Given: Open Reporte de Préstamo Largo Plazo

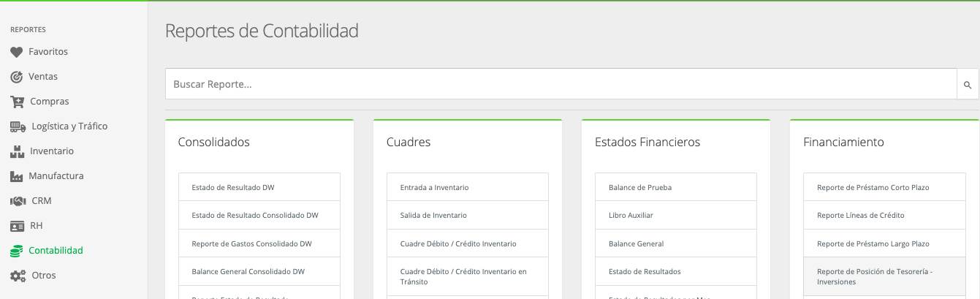Looking at the screenshot, I should pyautogui.click(x=884, y=243).
